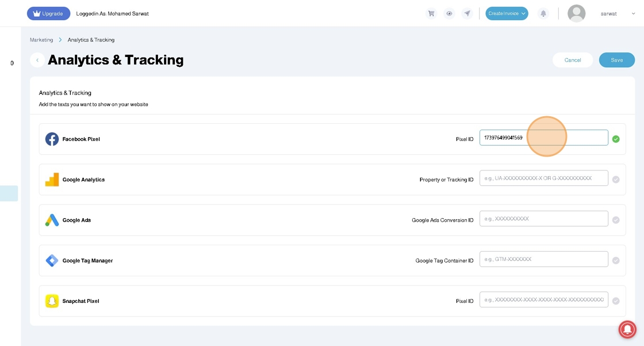Click the red floating notification bell
Screen dimensions: 644x346
click(x=627, y=329)
